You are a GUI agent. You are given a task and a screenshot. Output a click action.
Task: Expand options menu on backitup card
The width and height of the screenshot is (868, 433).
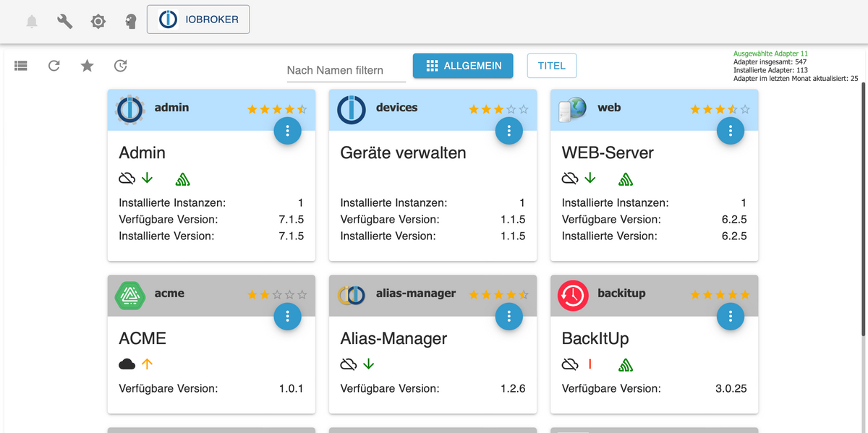point(731,316)
